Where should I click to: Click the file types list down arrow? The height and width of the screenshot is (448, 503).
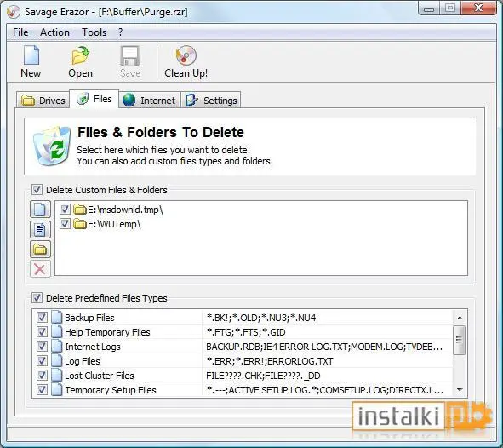pyautogui.click(x=460, y=390)
